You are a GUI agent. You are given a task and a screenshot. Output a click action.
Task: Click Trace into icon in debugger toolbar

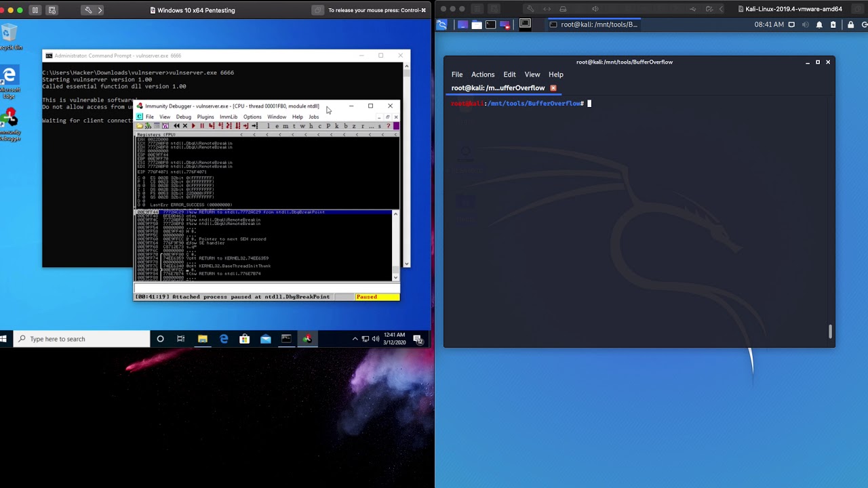[x=229, y=126]
